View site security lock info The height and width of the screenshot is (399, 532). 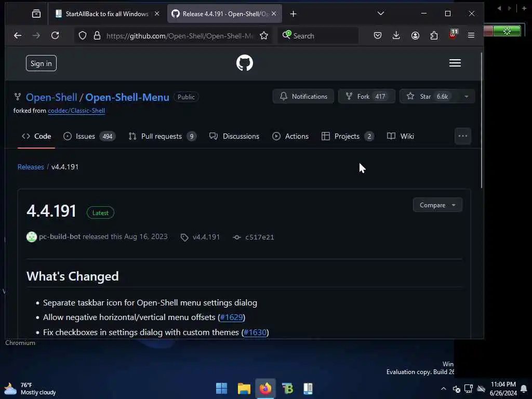pyautogui.click(x=97, y=36)
